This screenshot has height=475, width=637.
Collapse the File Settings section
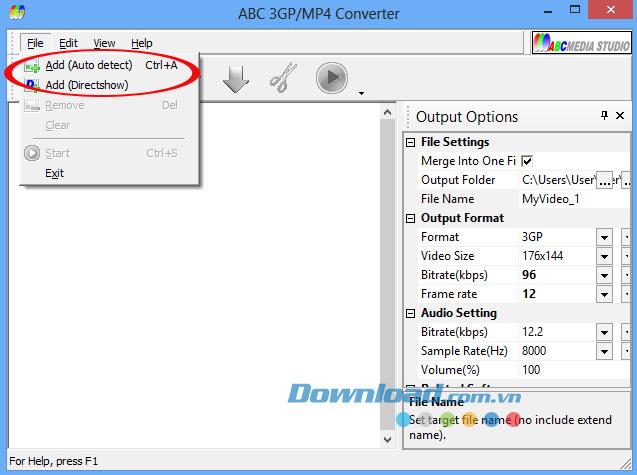(x=411, y=142)
